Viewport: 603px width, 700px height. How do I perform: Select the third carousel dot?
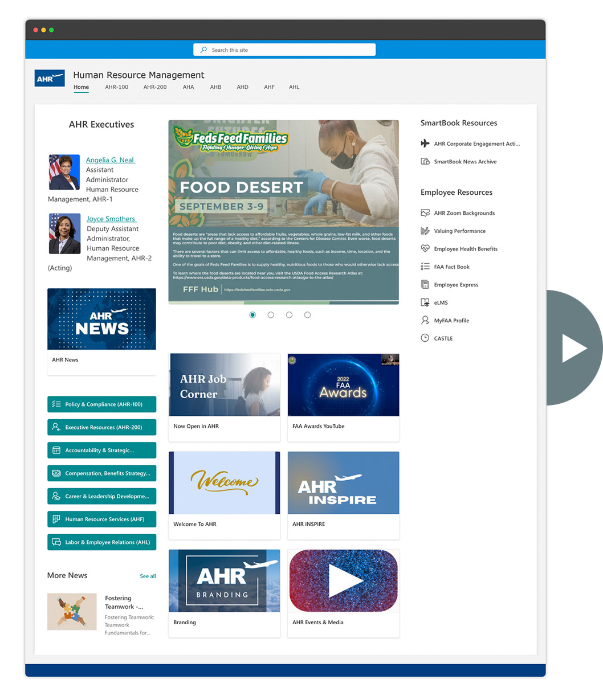pos(289,314)
